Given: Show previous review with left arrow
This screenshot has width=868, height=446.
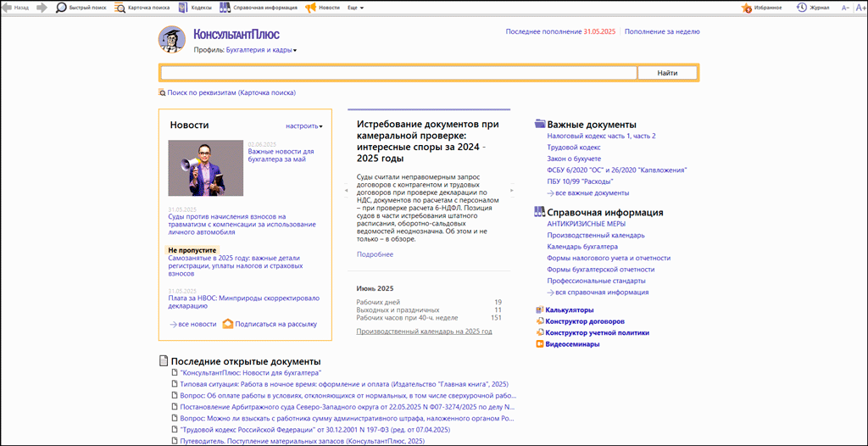Looking at the screenshot, I should (x=346, y=191).
